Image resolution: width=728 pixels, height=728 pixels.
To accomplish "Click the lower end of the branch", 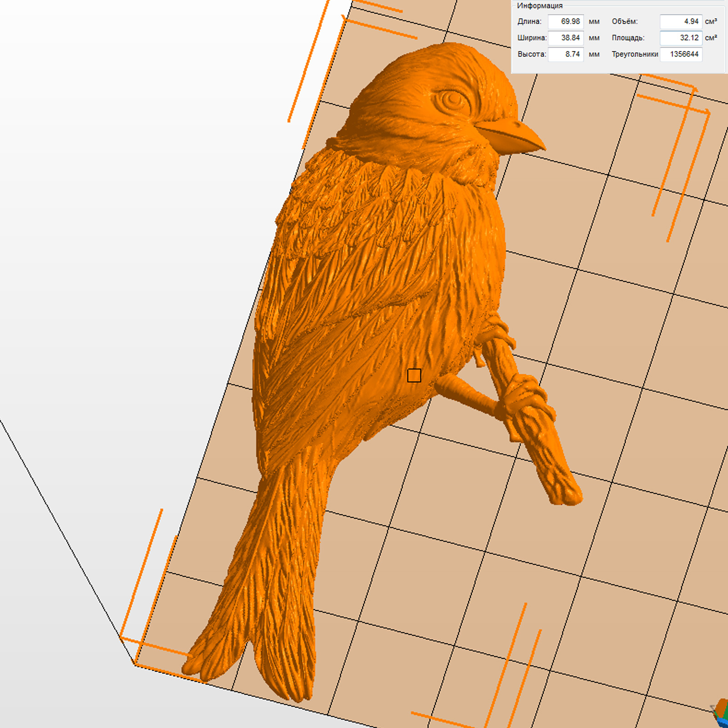I will click(x=566, y=494).
